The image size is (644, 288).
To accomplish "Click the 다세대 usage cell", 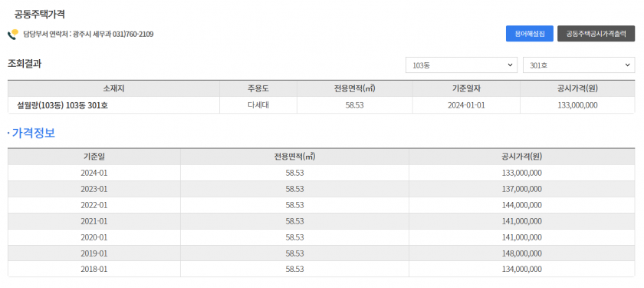I will 258,105.
